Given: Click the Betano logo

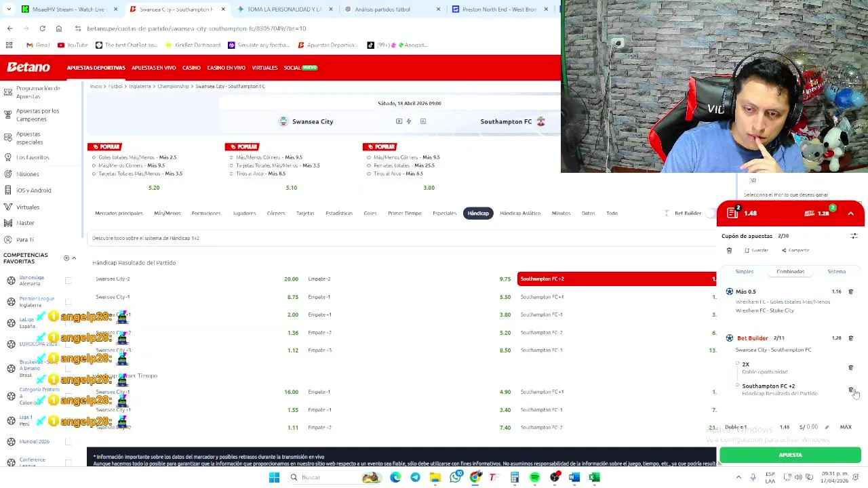Looking at the screenshot, I should coord(28,67).
